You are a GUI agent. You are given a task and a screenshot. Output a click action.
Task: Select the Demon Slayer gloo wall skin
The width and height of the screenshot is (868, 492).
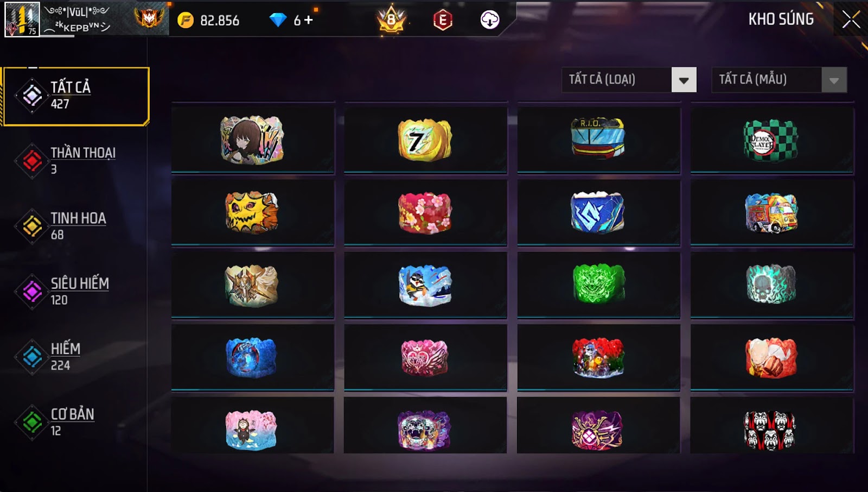point(771,140)
